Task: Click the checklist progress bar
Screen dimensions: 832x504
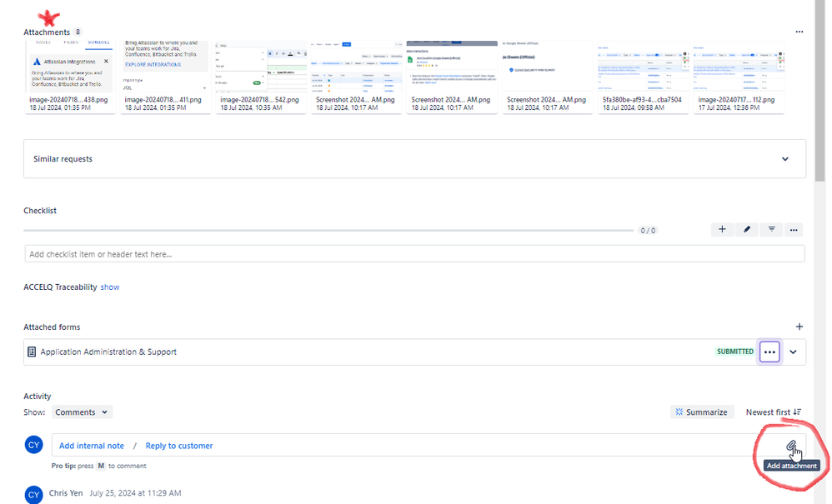Action: (x=328, y=231)
